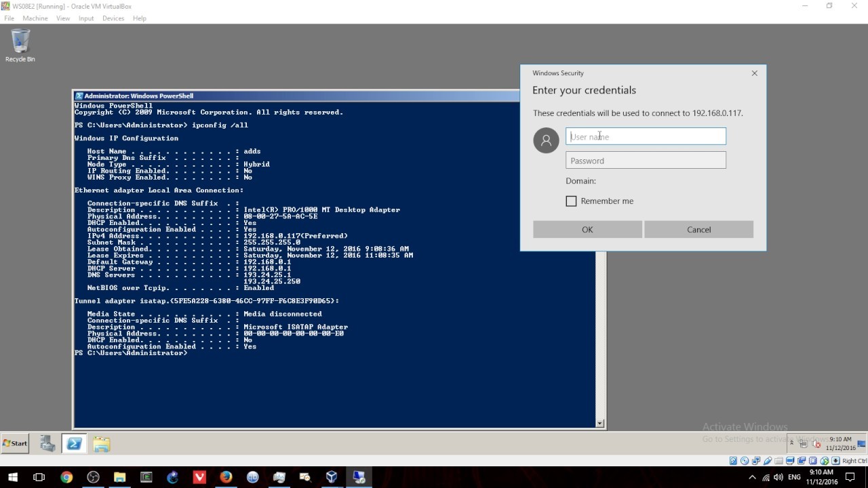The height and width of the screenshot is (488, 868).
Task: Click the VirtualBox optical disc indicator
Action: [x=745, y=461]
